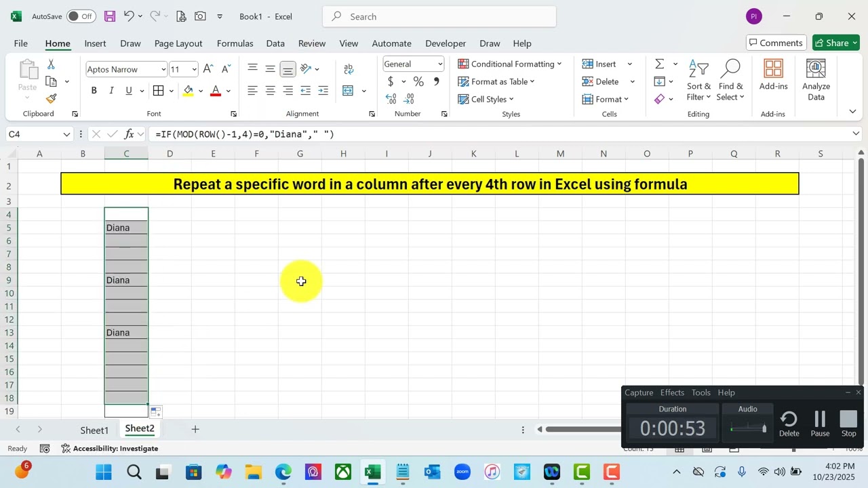This screenshot has height=488, width=868.
Task: Click the Wrap Text icon
Action: tap(349, 69)
